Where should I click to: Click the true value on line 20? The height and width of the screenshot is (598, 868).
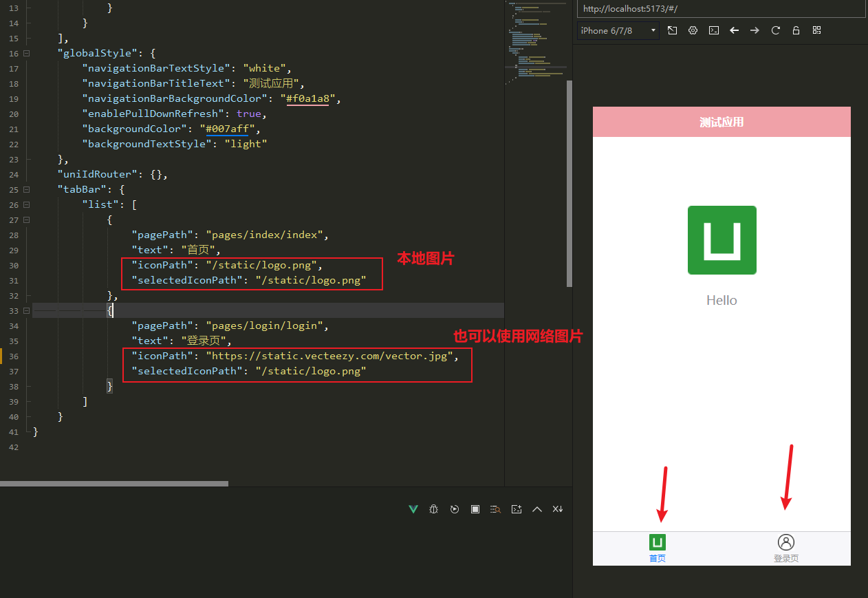[x=249, y=114]
